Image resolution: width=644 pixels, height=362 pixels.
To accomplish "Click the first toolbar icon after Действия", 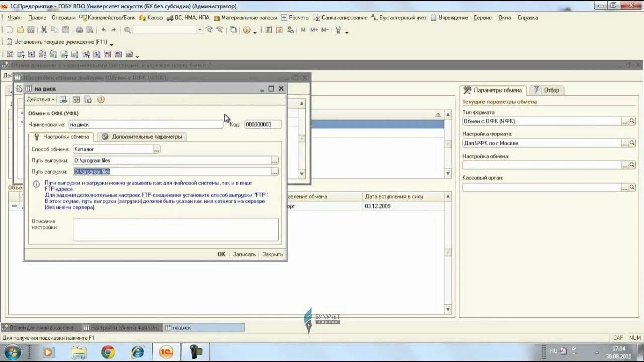I will 64,100.
